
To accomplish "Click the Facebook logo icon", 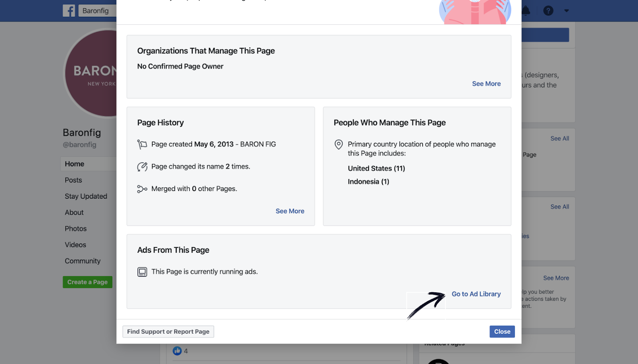I will coord(69,11).
